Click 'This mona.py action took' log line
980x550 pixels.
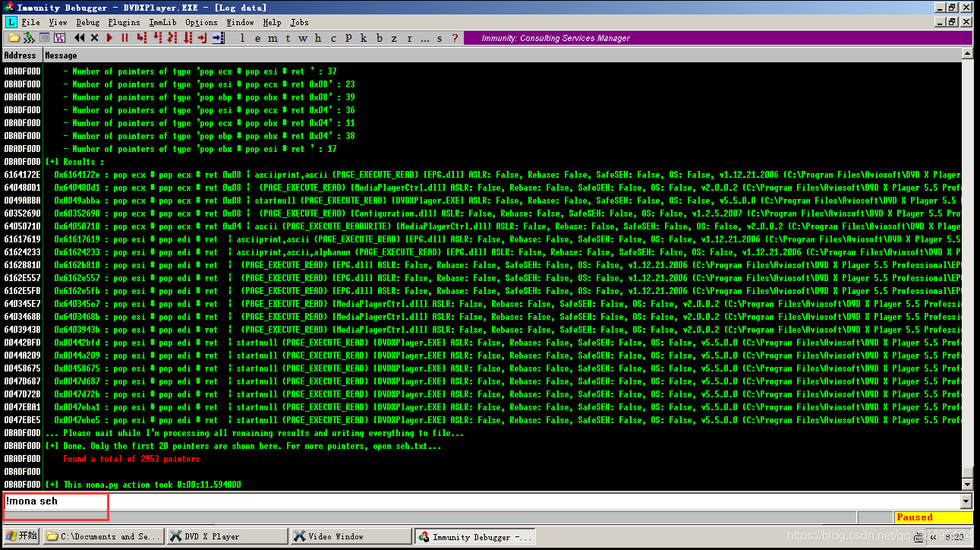point(143,485)
